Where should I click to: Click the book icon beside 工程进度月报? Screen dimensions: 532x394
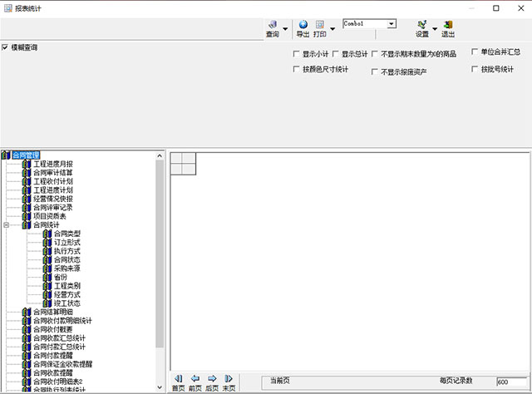pos(27,165)
